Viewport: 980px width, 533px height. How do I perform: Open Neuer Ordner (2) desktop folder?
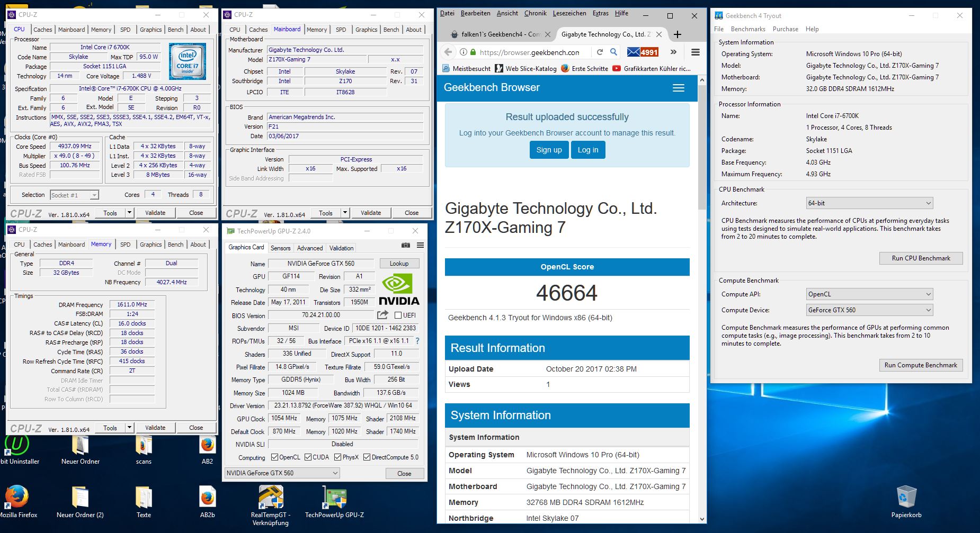tap(80, 501)
